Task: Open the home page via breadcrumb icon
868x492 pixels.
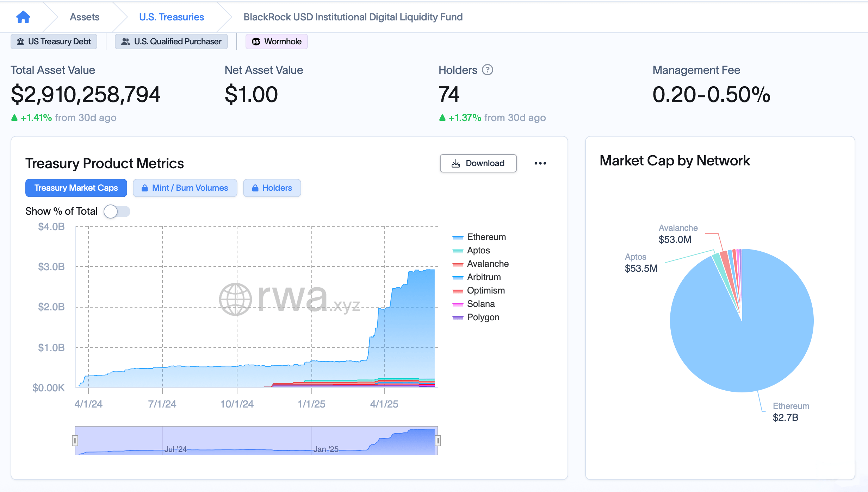Action: [x=23, y=17]
